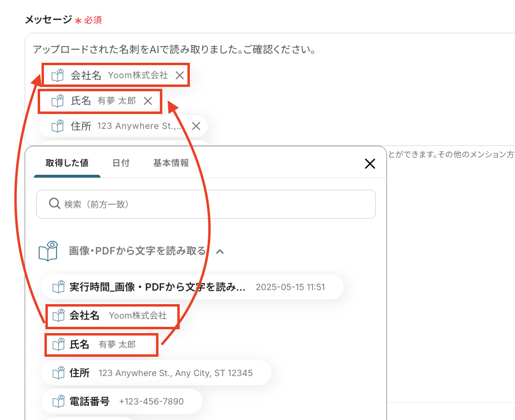
Task: Insert 会社名 Yoom株式会社 from the list
Action: click(113, 316)
